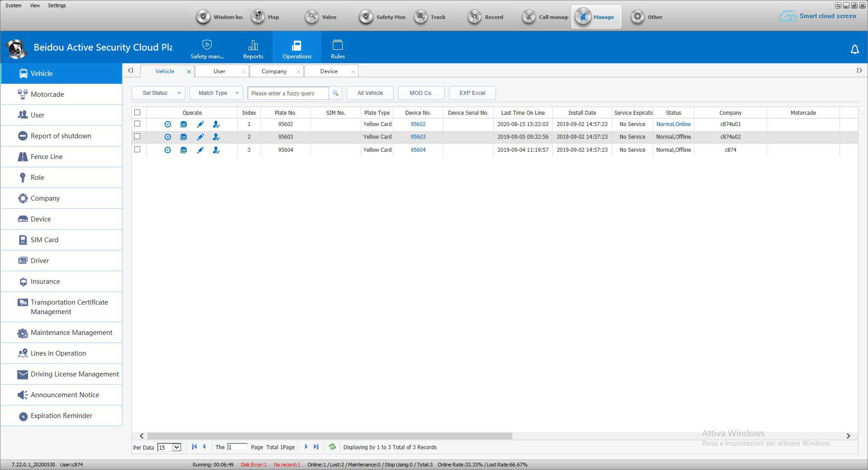This screenshot has height=470, width=868.
Task: Open the Settings menu
Action: (x=57, y=5)
